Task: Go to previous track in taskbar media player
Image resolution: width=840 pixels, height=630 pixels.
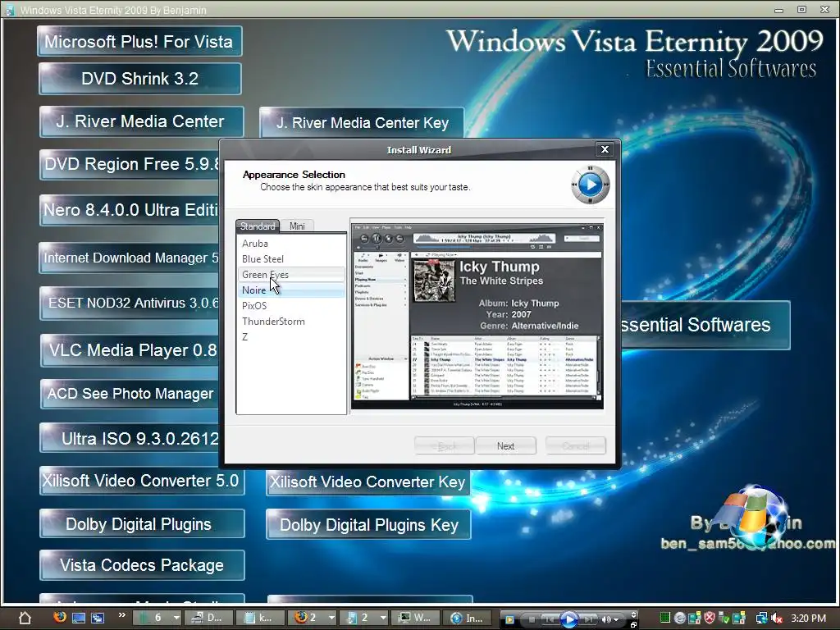Action: pos(550,620)
